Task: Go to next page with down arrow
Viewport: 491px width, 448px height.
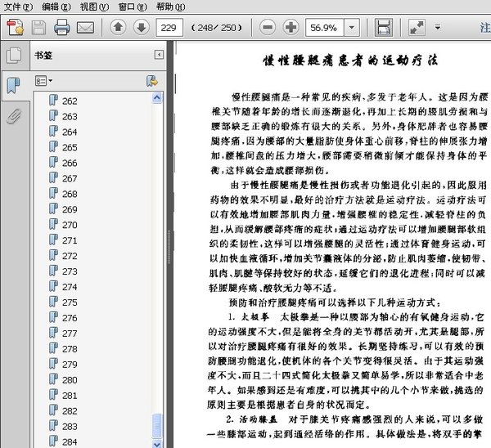Action: click(x=142, y=28)
